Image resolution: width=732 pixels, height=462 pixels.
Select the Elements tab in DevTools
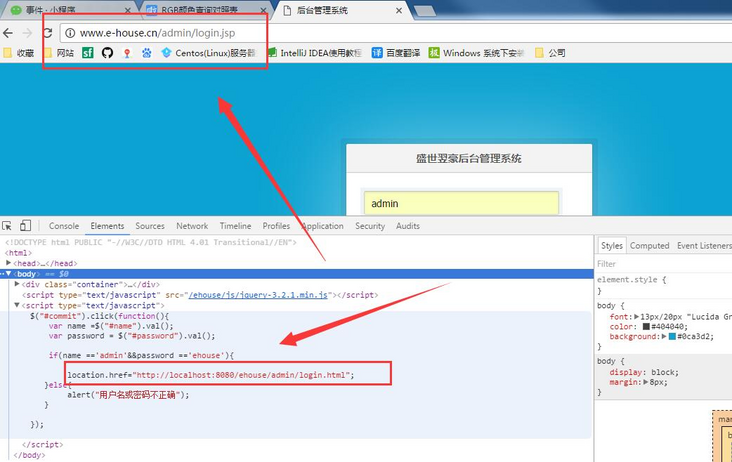click(107, 226)
